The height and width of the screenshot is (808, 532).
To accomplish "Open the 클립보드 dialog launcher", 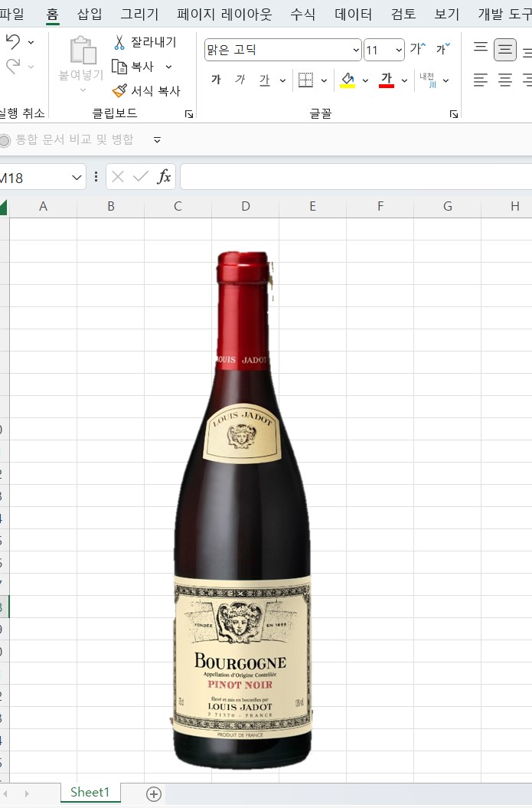I will tap(189, 114).
